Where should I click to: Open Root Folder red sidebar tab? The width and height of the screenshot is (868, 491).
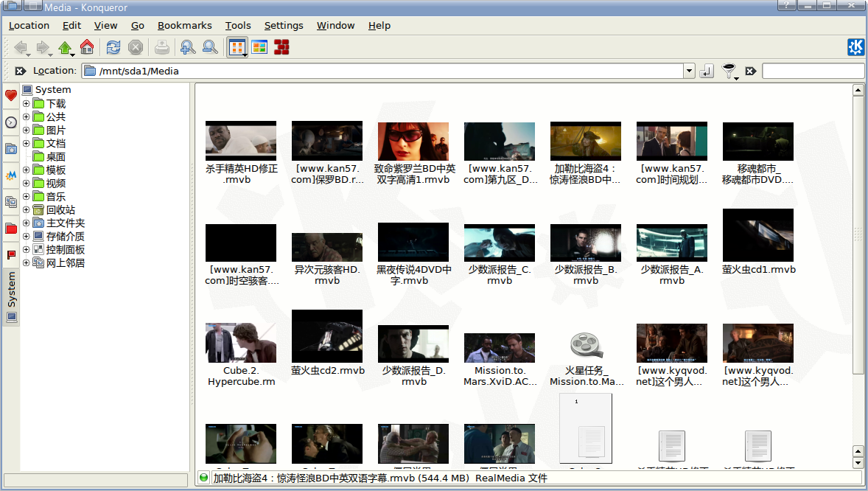[11, 229]
